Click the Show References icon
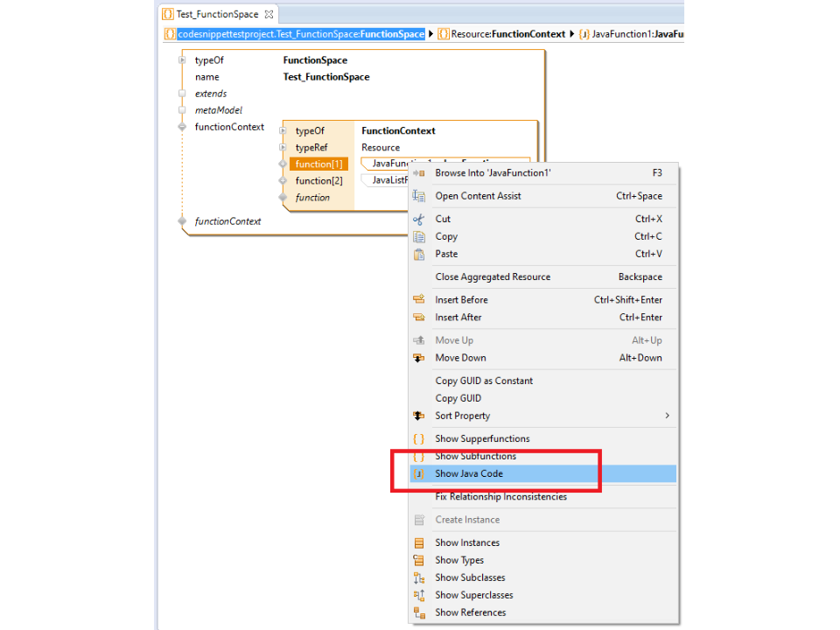 coord(418,612)
